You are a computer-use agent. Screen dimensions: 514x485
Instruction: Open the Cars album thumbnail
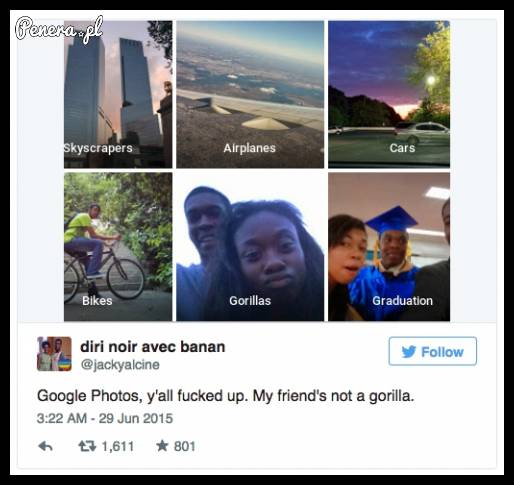[x=389, y=94]
